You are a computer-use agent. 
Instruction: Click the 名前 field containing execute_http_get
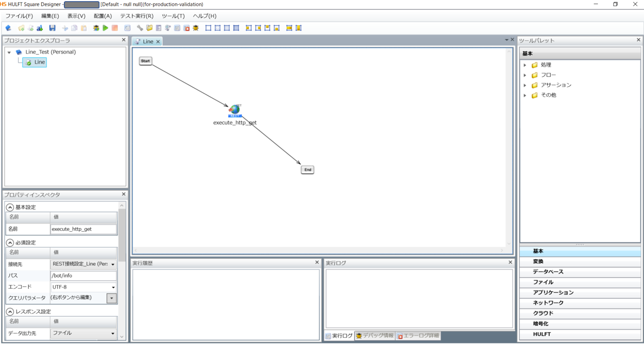(x=83, y=229)
